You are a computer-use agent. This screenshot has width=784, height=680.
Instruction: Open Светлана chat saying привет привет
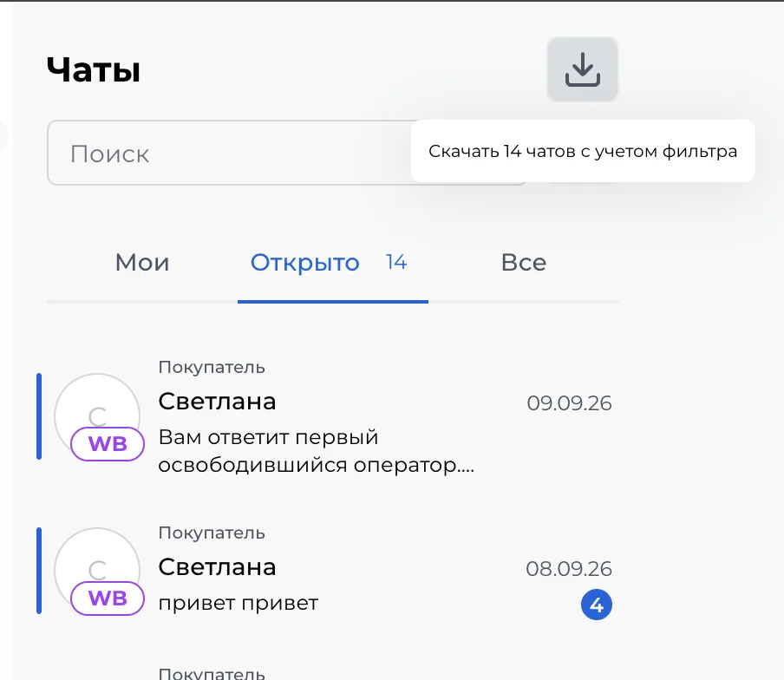pyautogui.click(x=328, y=571)
